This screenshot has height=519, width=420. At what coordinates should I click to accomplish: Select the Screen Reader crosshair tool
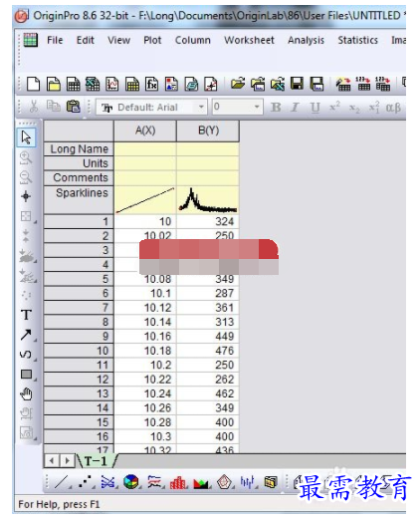26,196
